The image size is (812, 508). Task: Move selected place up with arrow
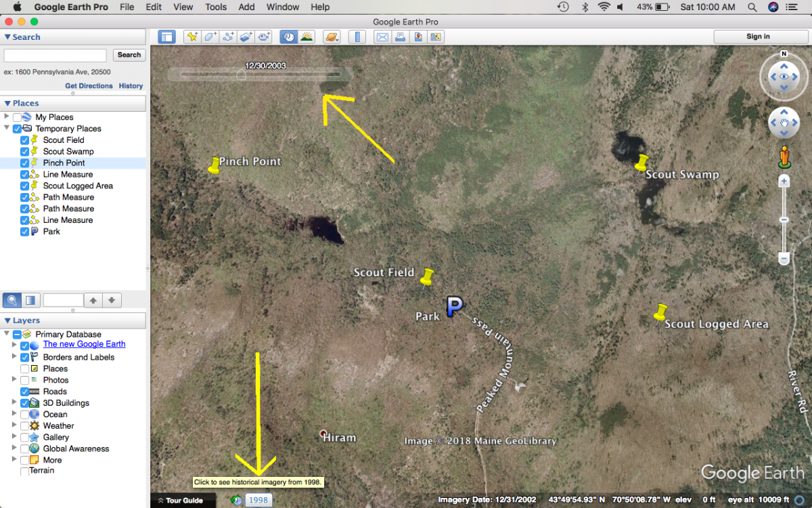(94, 300)
